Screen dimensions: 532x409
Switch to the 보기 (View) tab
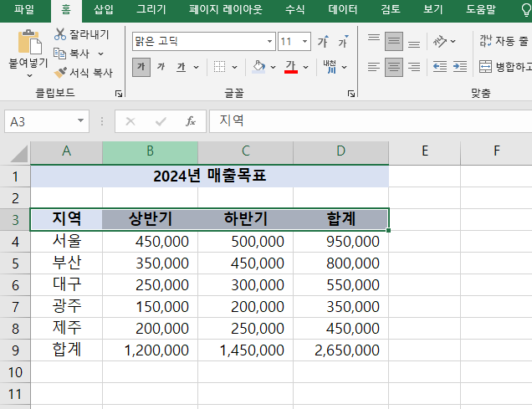click(433, 9)
